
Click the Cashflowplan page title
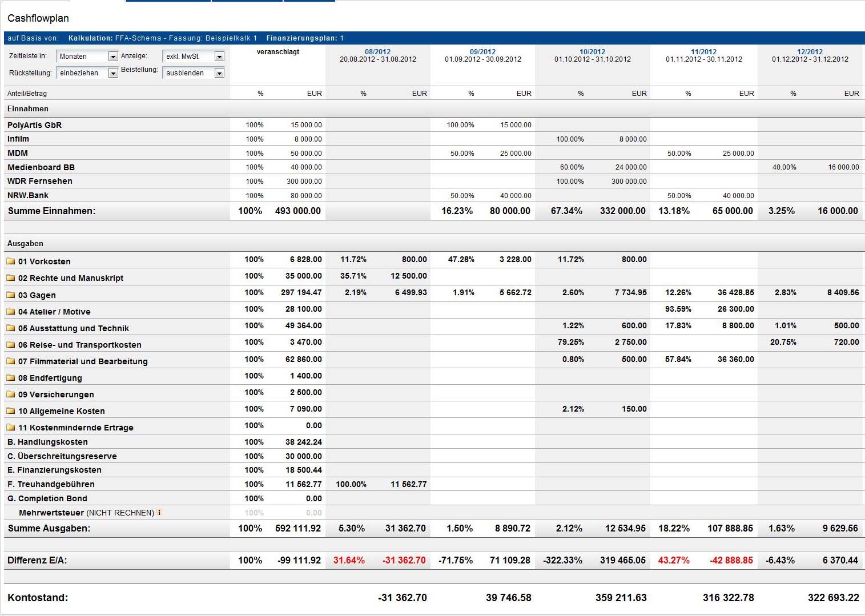(38, 18)
